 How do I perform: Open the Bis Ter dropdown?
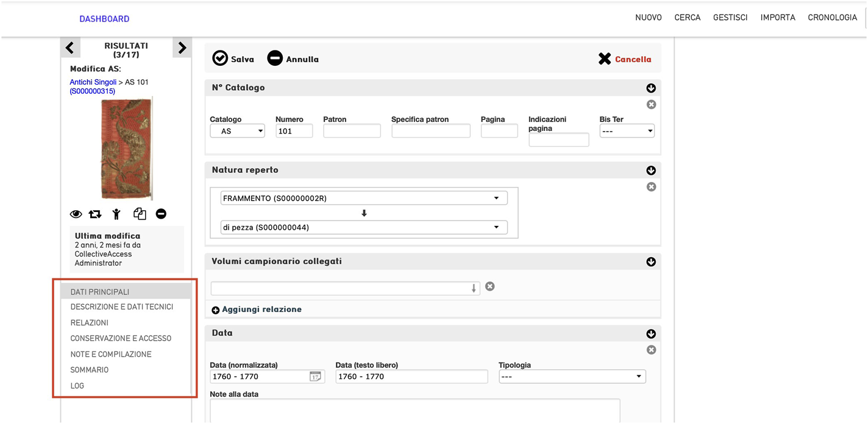627,131
